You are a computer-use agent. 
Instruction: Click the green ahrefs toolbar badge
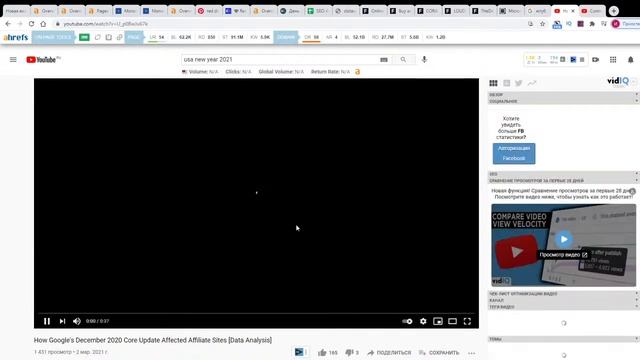point(84,37)
